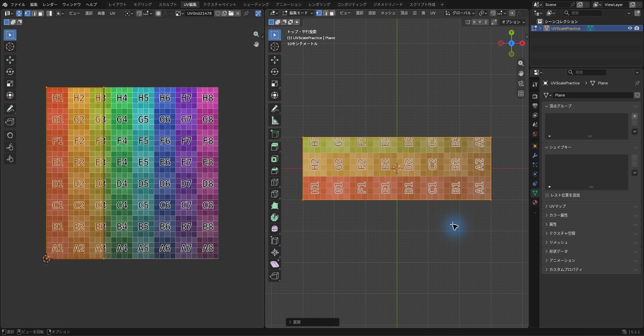The height and width of the screenshot is (336, 644).
Task: Switch to the モデリング workspace tab
Action: (143, 5)
